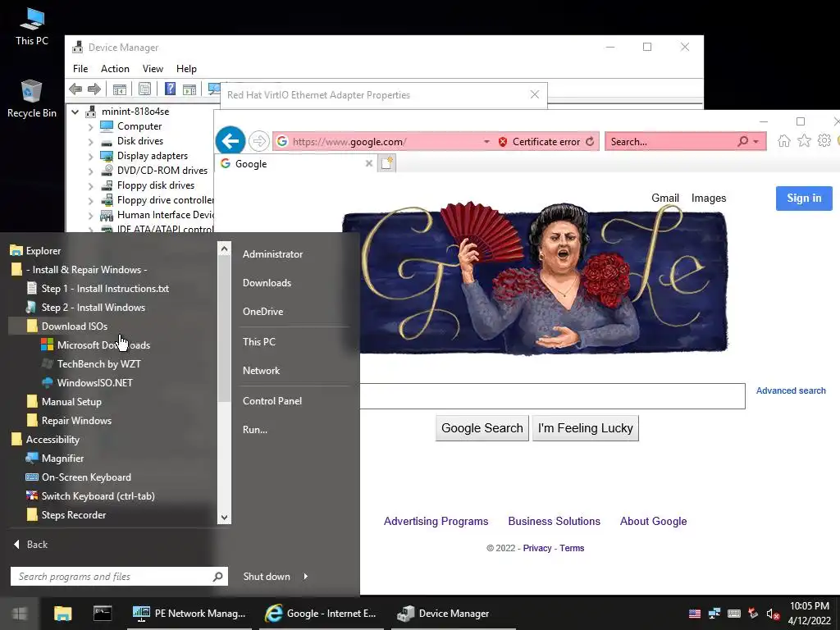Open IE search provider dropdown arrow
This screenshot has height=630, width=840.
[756, 141]
